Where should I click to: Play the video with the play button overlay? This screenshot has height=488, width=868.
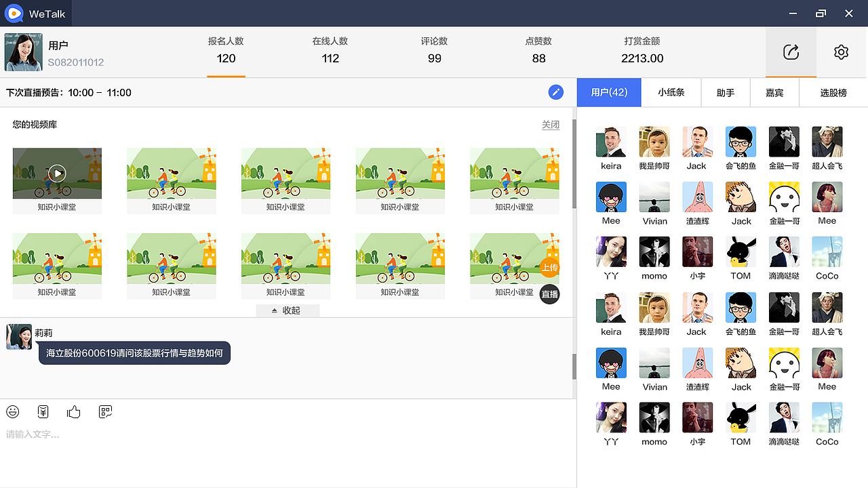pyautogui.click(x=57, y=174)
